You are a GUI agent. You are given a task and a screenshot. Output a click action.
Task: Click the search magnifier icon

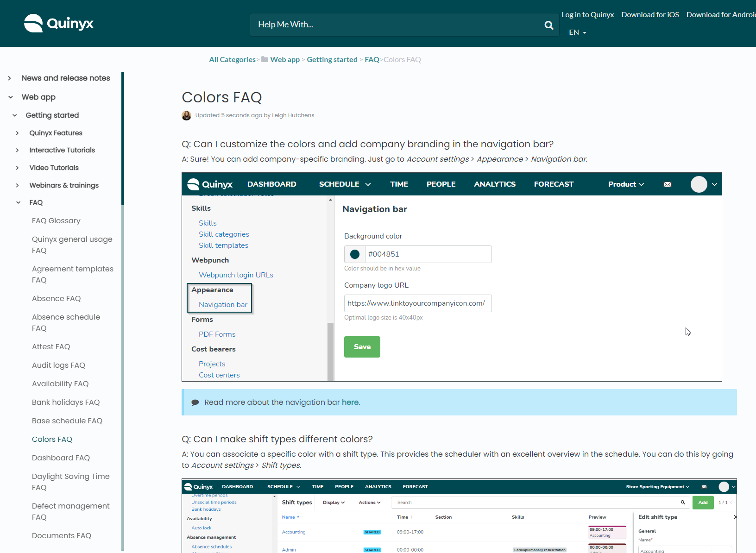tap(549, 25)
